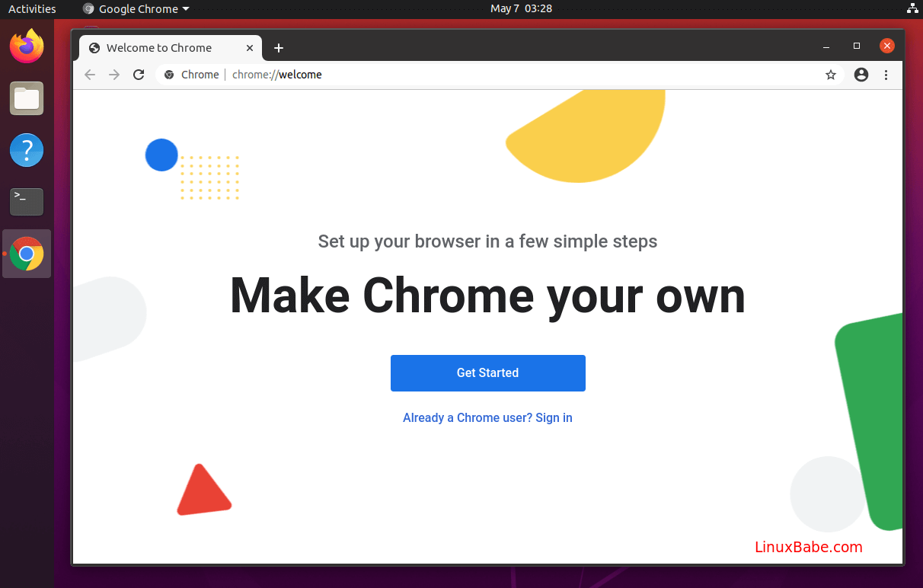Viewport: 923px width, 588px height.
Task: Close the Welcome to Chrome tab
Action: click(249, 47)
